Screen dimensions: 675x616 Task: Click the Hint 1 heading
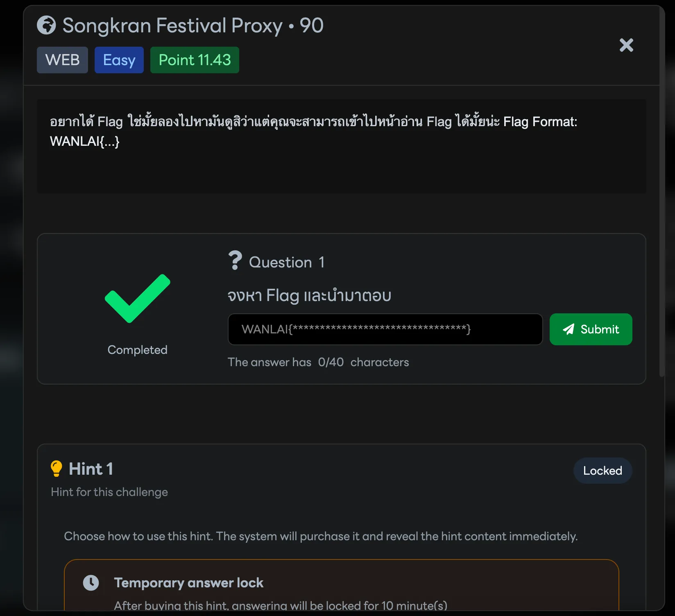(91, 469)
